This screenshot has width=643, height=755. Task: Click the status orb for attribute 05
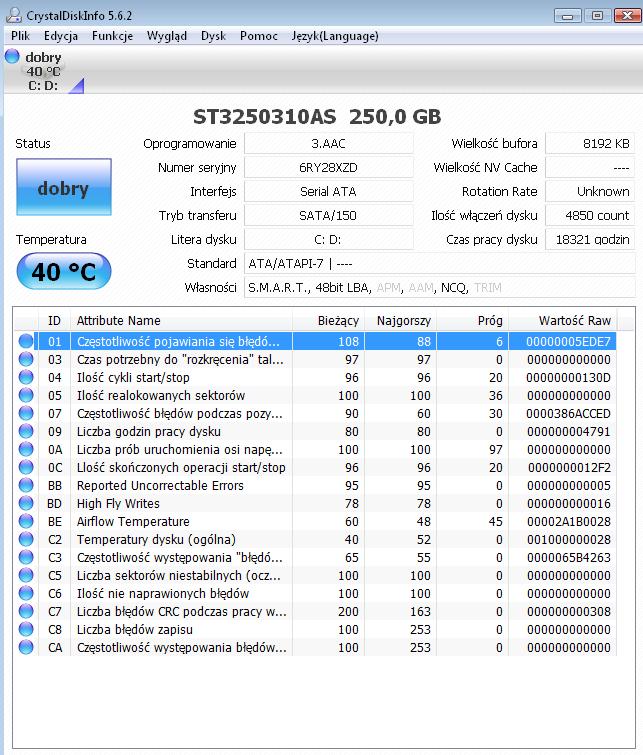(x=26, y=395)
